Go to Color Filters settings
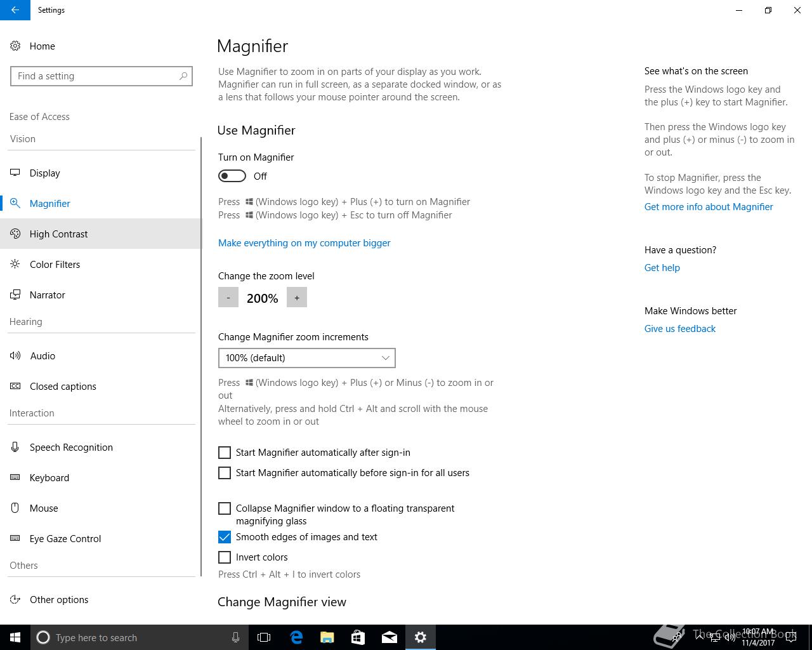812x650 pixels. [100, 264]
